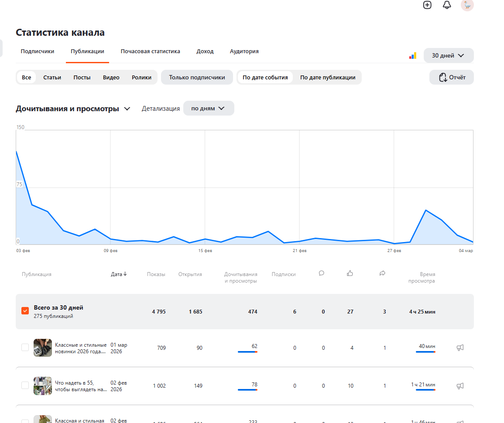Click the Статистика канала heading
Viewport: 504px width, 423px height.
tap(60, 32)
